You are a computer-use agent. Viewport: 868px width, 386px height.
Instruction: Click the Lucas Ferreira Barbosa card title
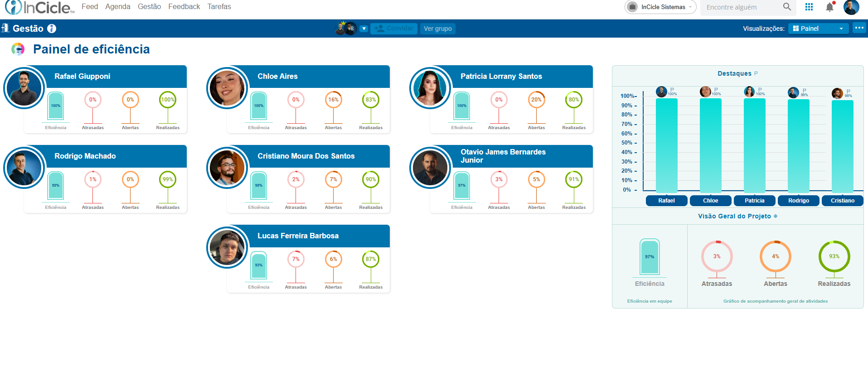[298, 236]
